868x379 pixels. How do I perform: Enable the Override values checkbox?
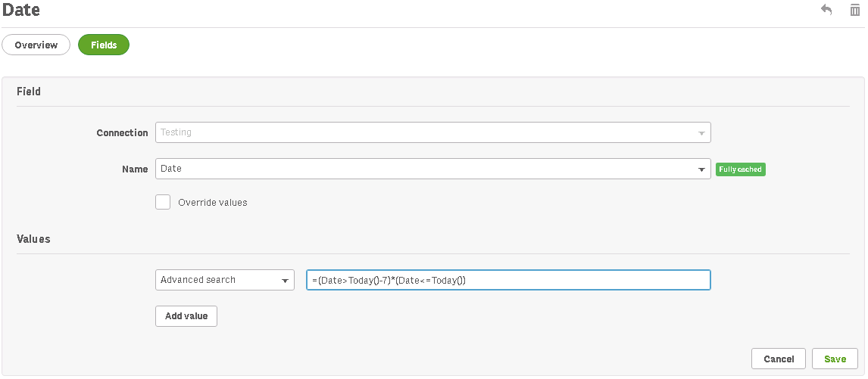click(x=163, y=202)
